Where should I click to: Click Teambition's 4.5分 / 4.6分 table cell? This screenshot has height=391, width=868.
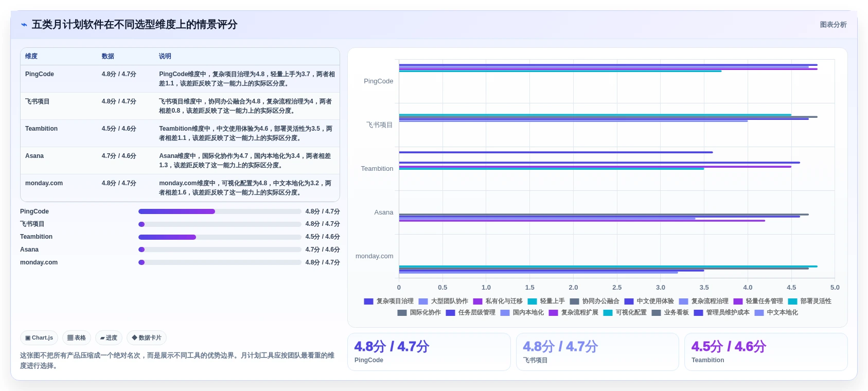click(119, 129)
